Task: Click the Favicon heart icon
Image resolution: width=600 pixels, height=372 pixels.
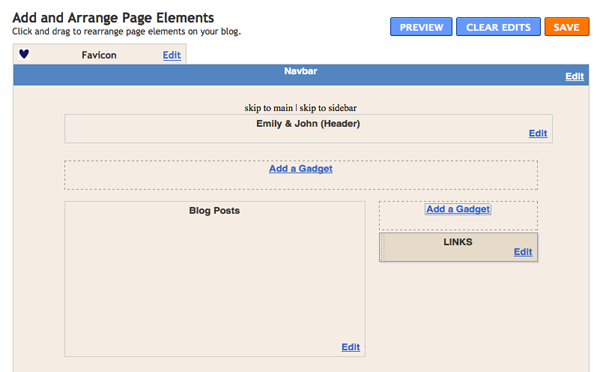Action: tap(24, 54)
